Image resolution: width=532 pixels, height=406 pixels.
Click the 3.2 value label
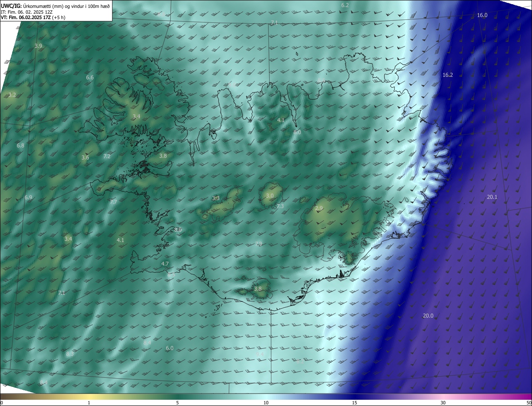[12, 95]
